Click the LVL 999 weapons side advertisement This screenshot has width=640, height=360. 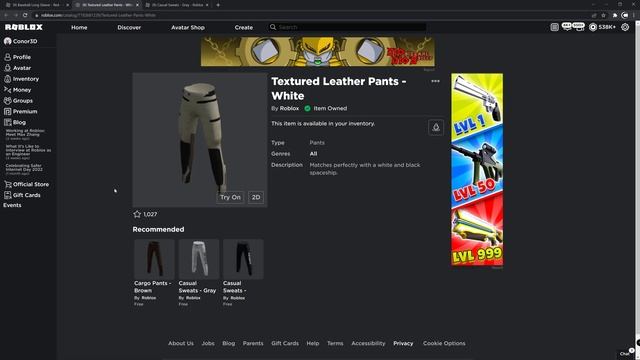click(477, 169)
